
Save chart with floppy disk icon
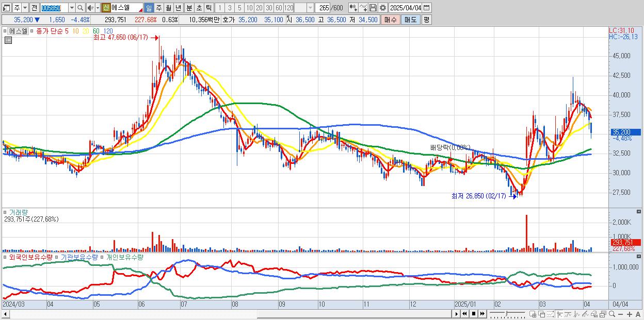pyautogui.click(x=373, y=8)
